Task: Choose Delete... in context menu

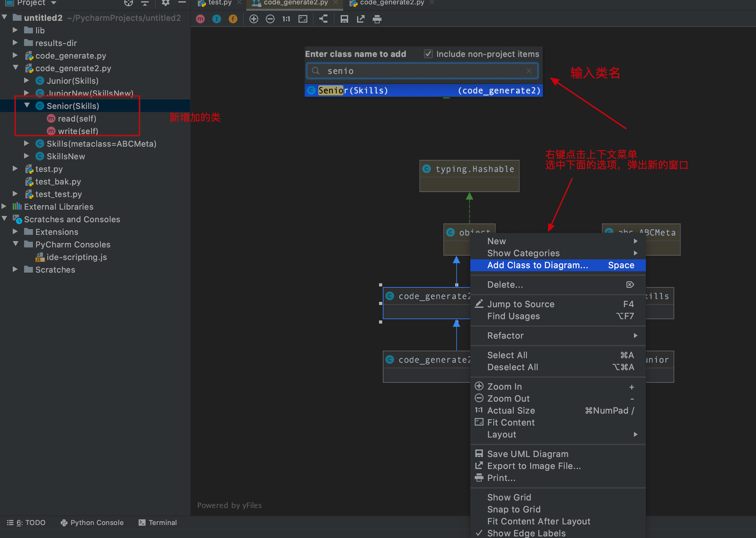Action: click(x=558, y=285)
